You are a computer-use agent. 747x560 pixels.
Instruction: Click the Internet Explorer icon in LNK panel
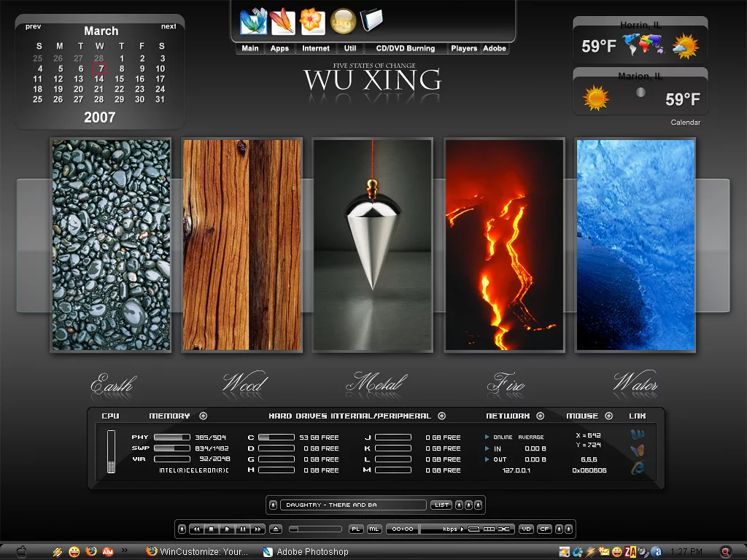pos(638,467)
